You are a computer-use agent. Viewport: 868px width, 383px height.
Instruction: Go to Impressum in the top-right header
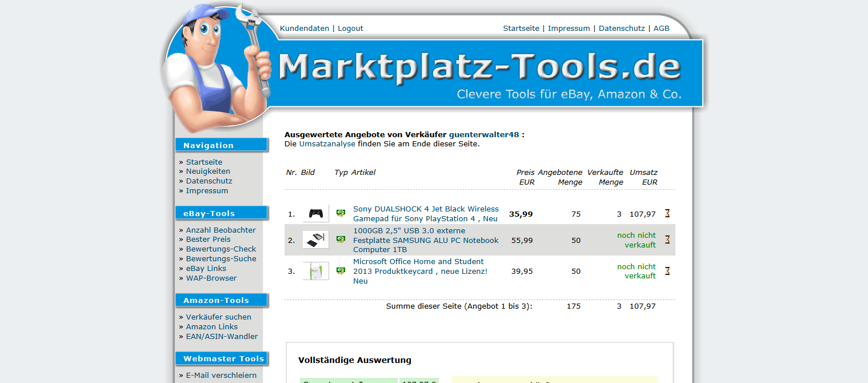pos(569,29)
